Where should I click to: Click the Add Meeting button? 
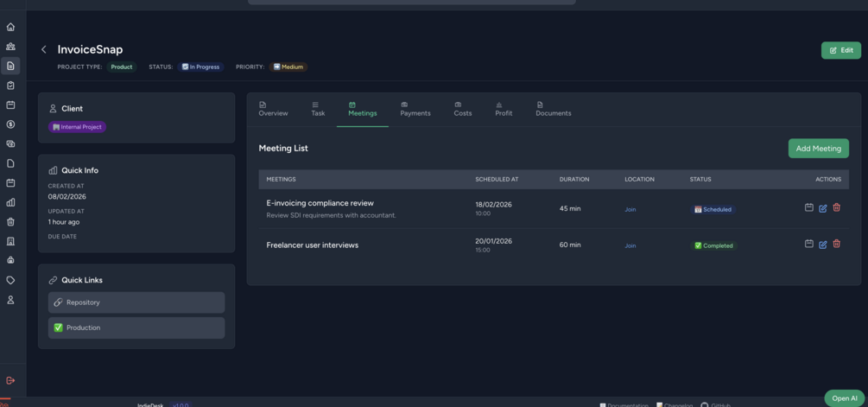[818, 149]
